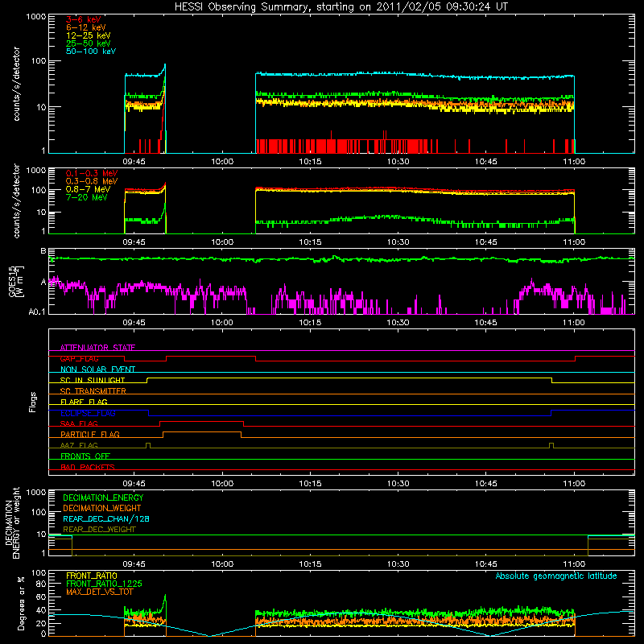
Task: Pick the FLARE_FLAG label
Action: (84, 402)
